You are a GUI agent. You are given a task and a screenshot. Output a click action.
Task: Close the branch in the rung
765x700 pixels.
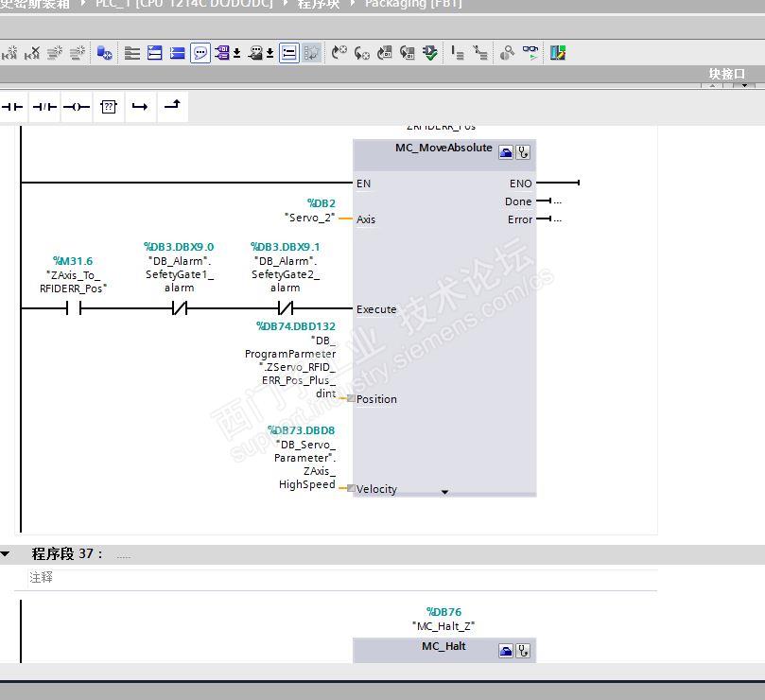pos(172,104)
